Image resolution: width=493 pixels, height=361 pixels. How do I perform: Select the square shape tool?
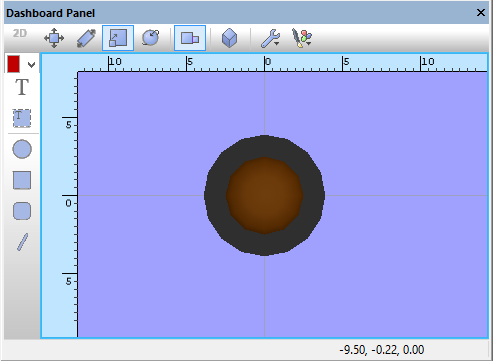(x=22, y=180)
